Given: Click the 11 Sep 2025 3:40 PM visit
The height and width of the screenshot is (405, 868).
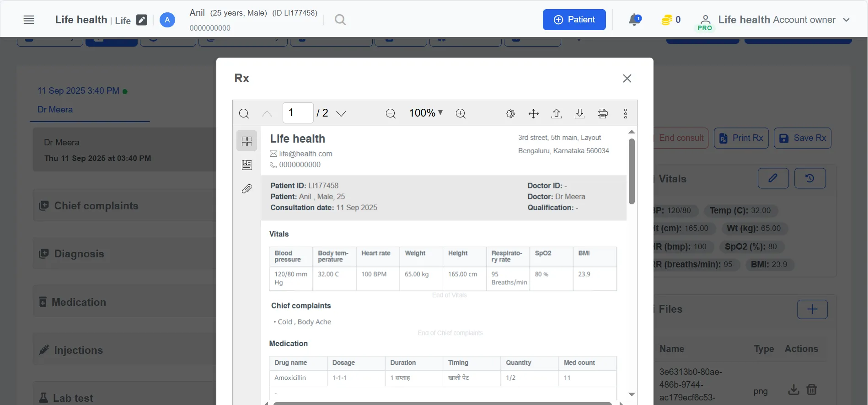Looking at the screenshot, I should [78, 91].
